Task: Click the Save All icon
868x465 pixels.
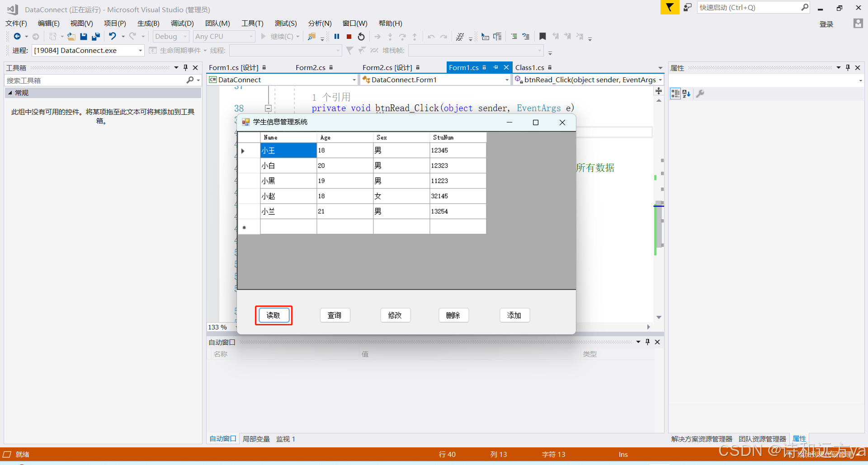Action: [95, 37]
